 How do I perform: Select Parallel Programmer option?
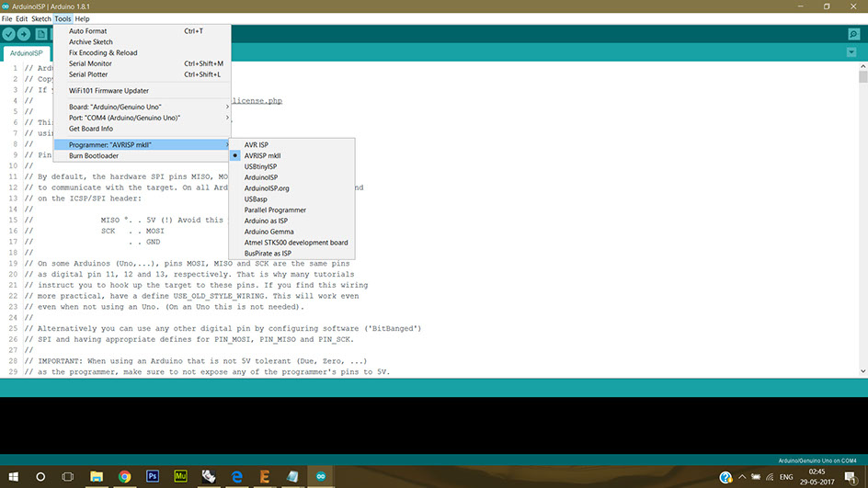291,210
